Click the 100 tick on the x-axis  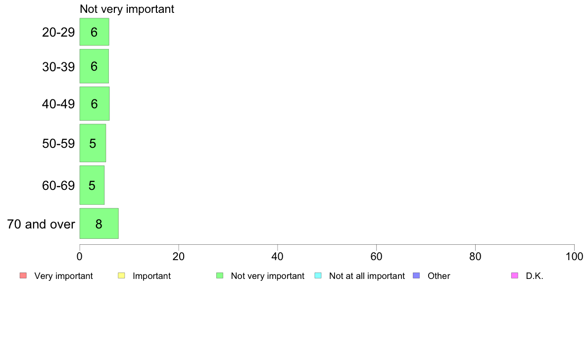pos(574,256)
